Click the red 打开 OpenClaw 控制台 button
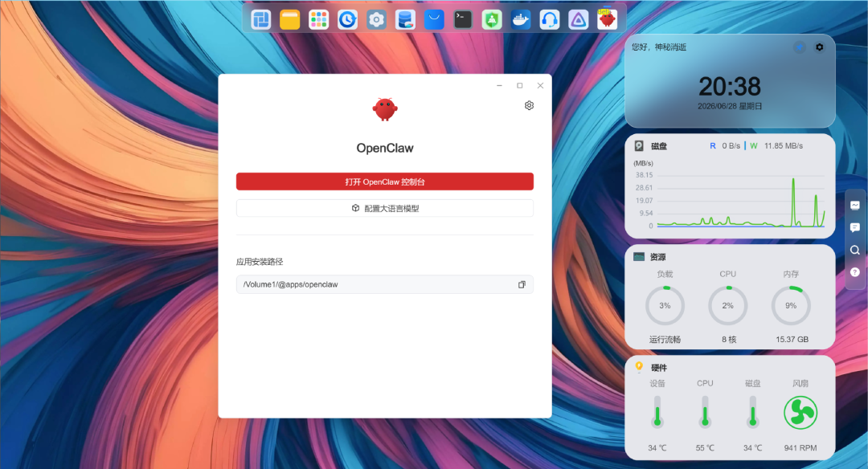 point(385,181)
